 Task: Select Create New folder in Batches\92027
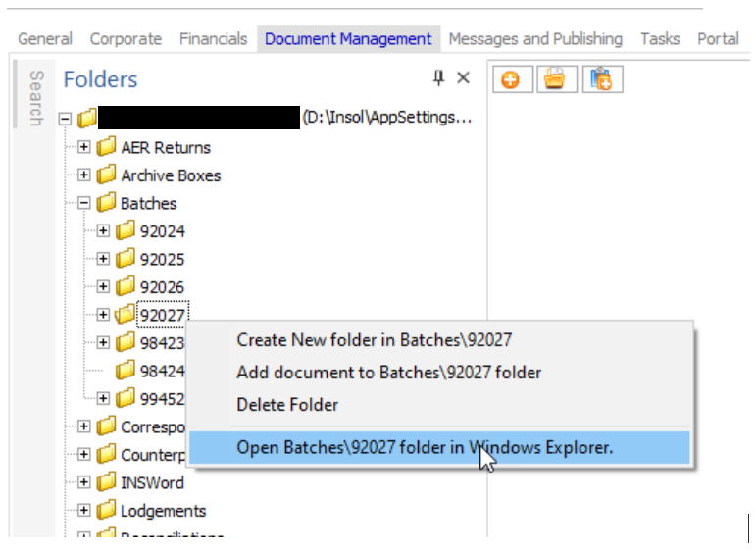(x=374, y=340)
